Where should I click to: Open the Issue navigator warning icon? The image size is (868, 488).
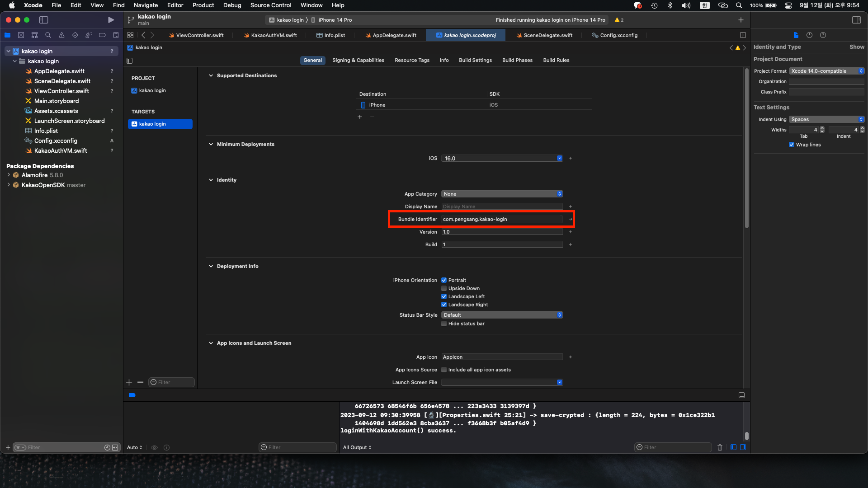coord(61,35)
